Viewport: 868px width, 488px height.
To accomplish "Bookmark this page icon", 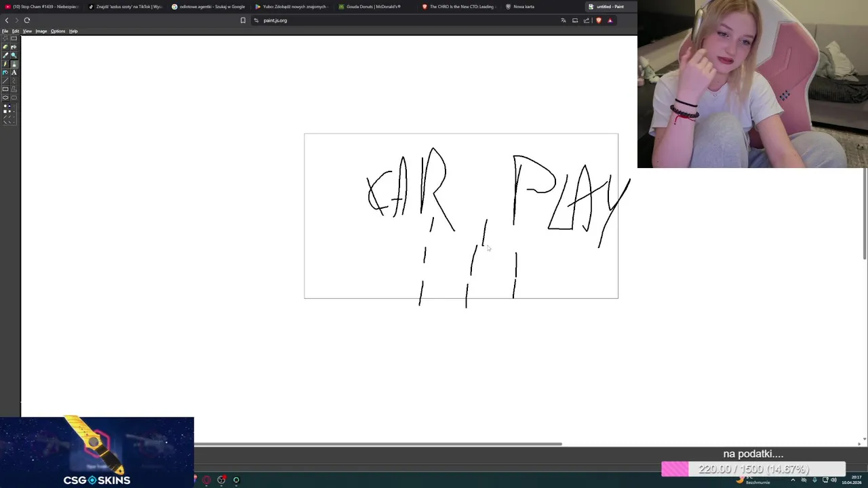I will 243,20.
